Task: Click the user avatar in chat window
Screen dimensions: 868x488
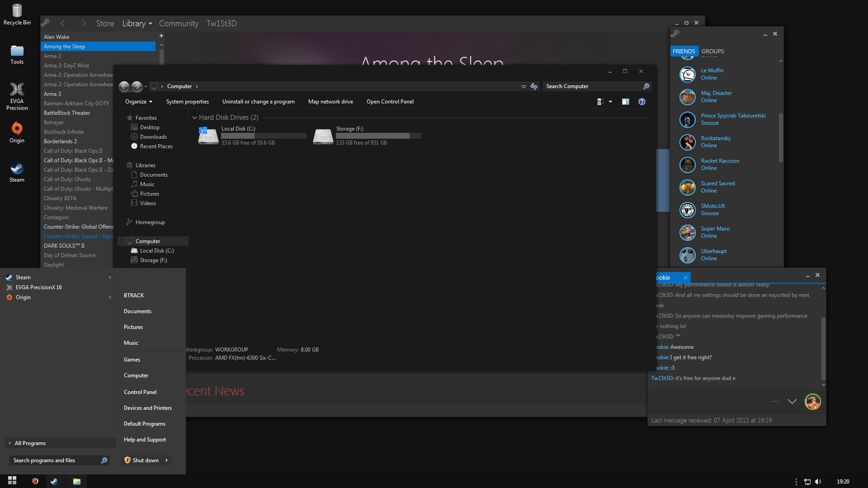Action: click(813, 402)
